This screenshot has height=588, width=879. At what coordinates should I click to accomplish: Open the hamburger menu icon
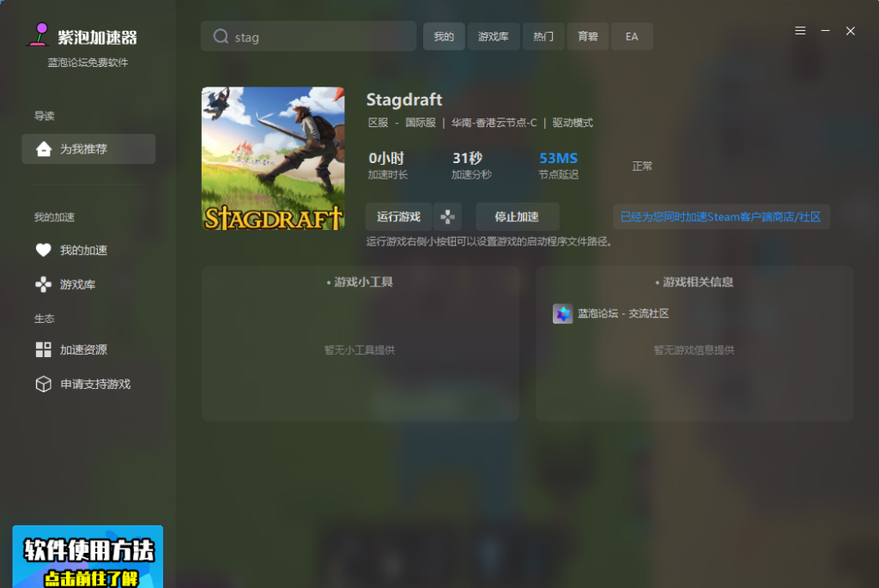(800, 31)
